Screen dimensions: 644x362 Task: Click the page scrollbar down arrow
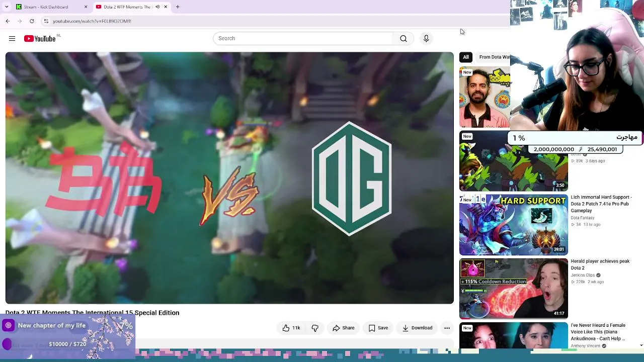[641, 345]
